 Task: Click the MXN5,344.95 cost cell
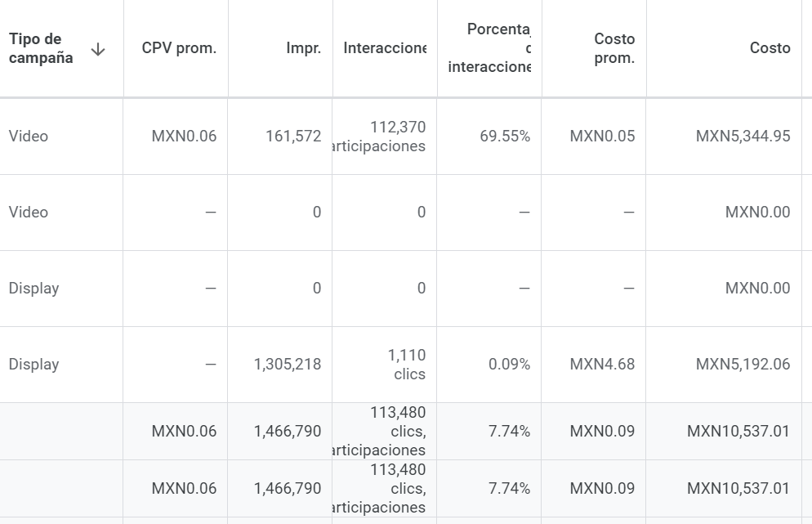[x=743, y=137]
